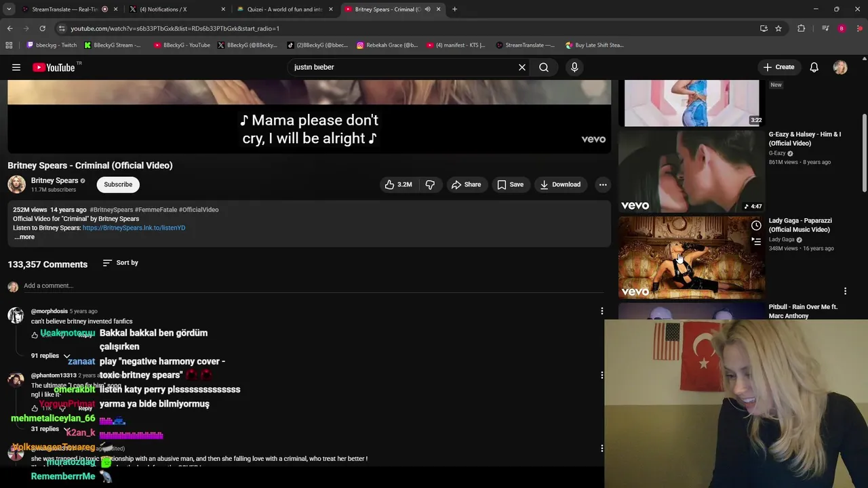Reload the page in browser
Screen dimensions: 868x488
click(x=42, y=28)
